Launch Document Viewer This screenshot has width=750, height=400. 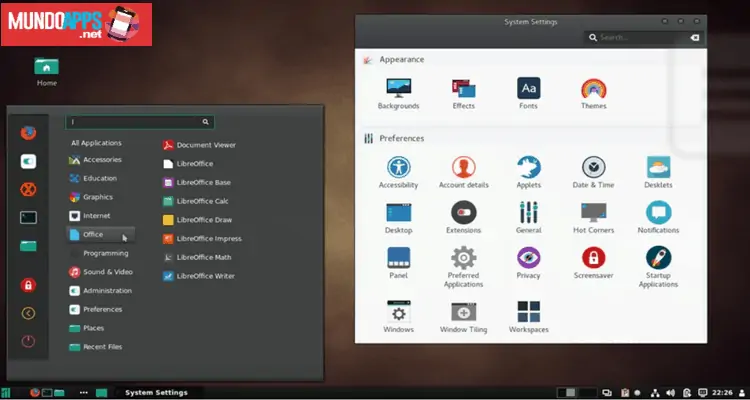click(200, 145)
